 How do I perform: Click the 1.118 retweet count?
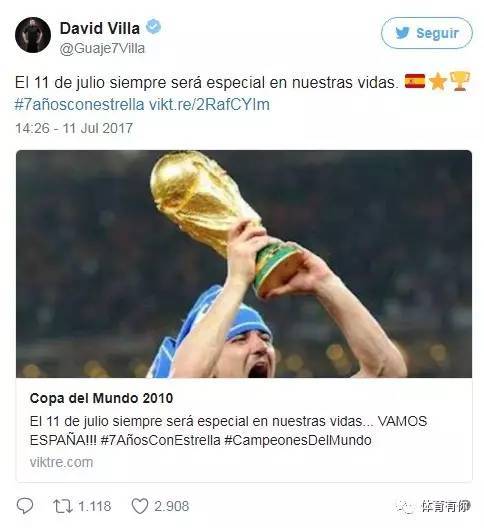94,506
